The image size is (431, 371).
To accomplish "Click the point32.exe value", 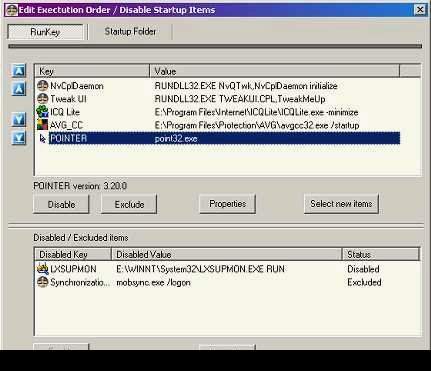I will pos(176,139).
